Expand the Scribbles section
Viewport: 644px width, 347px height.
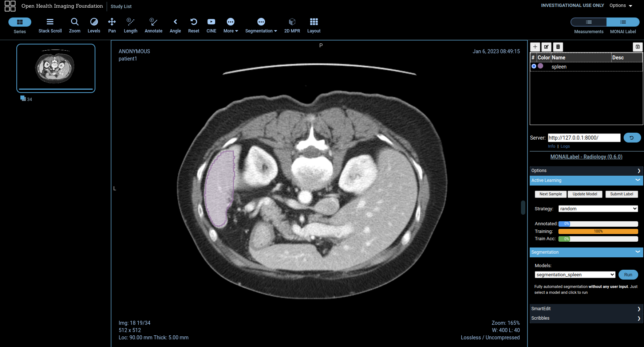point(586,318)
